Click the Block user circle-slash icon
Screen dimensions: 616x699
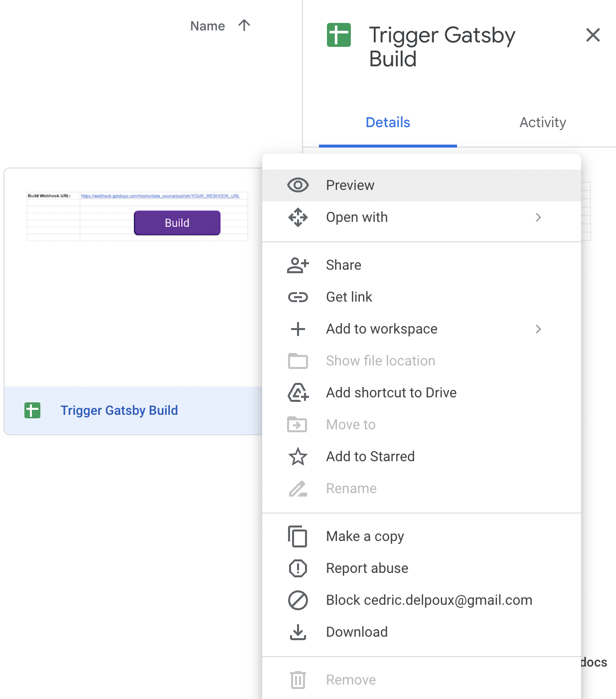pyautogui.click(x=298, y=600)
